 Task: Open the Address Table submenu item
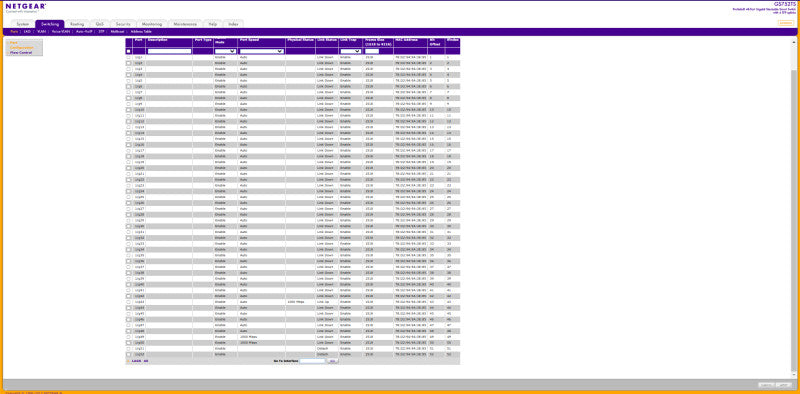click(141, 32)
